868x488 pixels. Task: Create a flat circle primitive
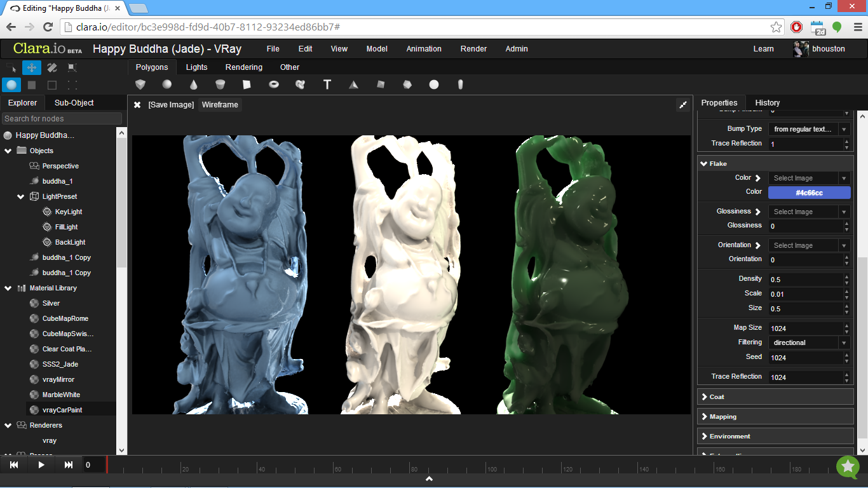coord(434,85)
